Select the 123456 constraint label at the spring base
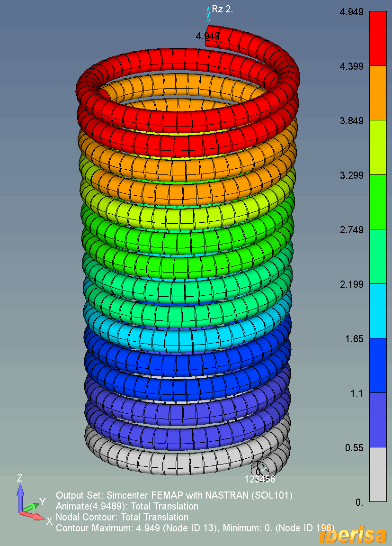The height and width of the screenshot is (546, 392). point(260,479)
